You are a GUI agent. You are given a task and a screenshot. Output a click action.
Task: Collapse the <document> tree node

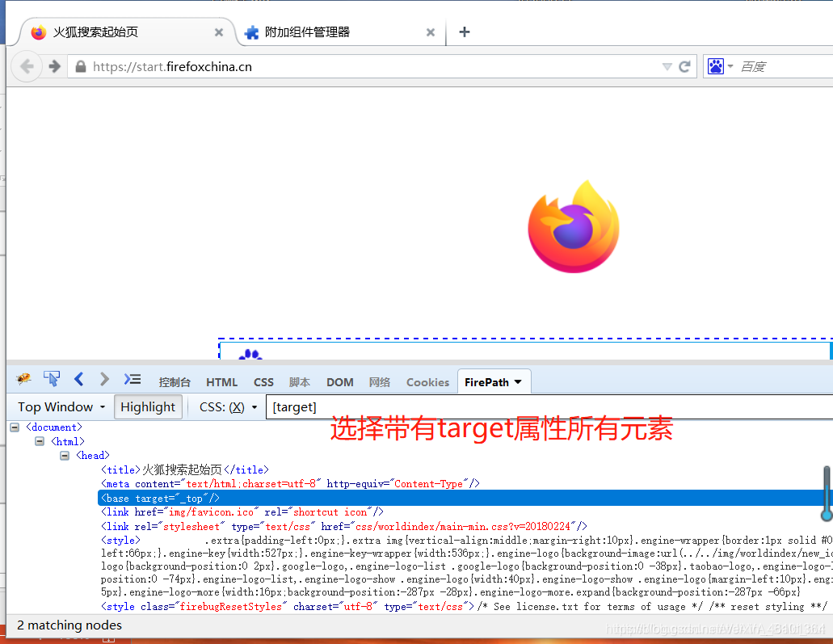[x=15, y=427]
